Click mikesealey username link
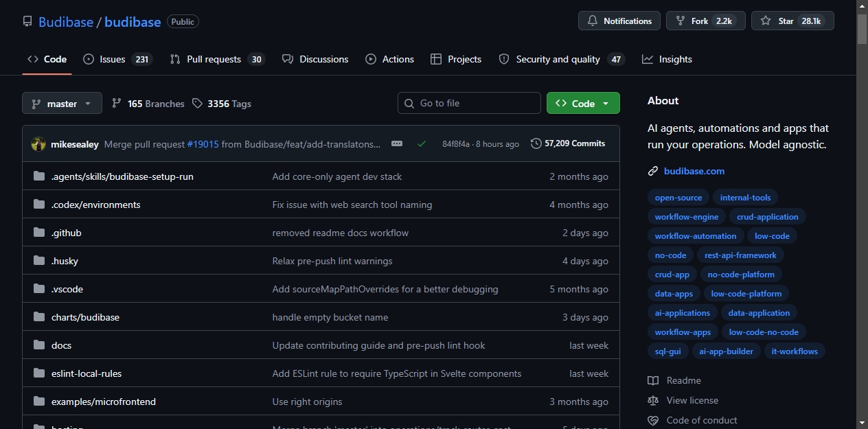The image size is (868, 429). coord(75,144)
